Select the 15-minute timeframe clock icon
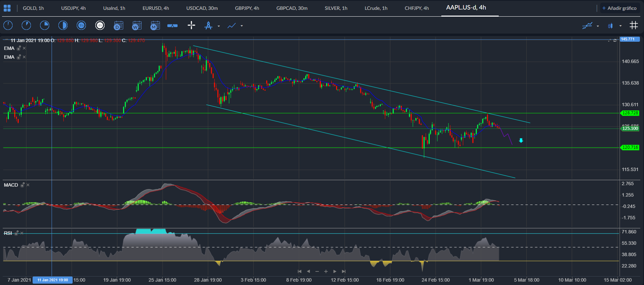644x285 pixels. click(44, 25)
